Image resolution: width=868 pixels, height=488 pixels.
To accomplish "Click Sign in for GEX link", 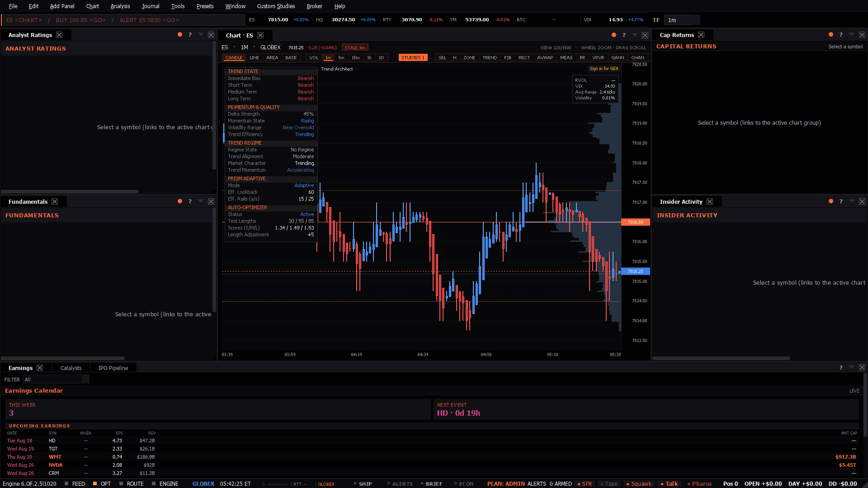I will 604,69.
